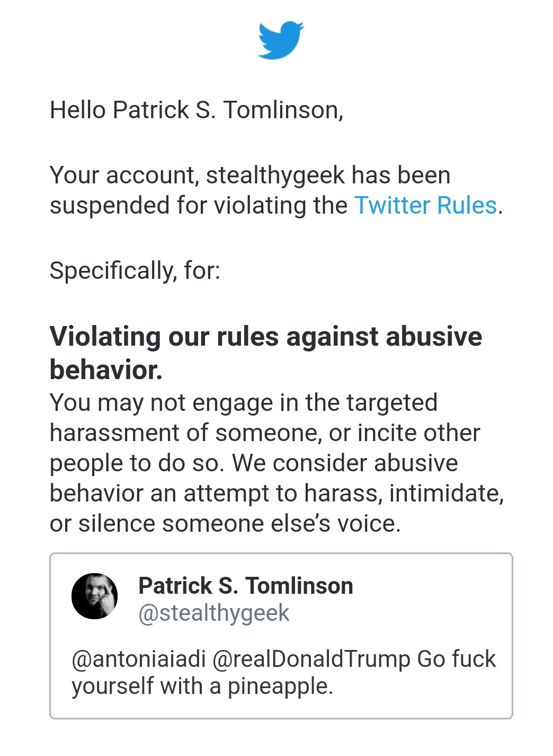
Task: Click "Go fuck" in the quoted tweet
Action: (x=456, y=659)
